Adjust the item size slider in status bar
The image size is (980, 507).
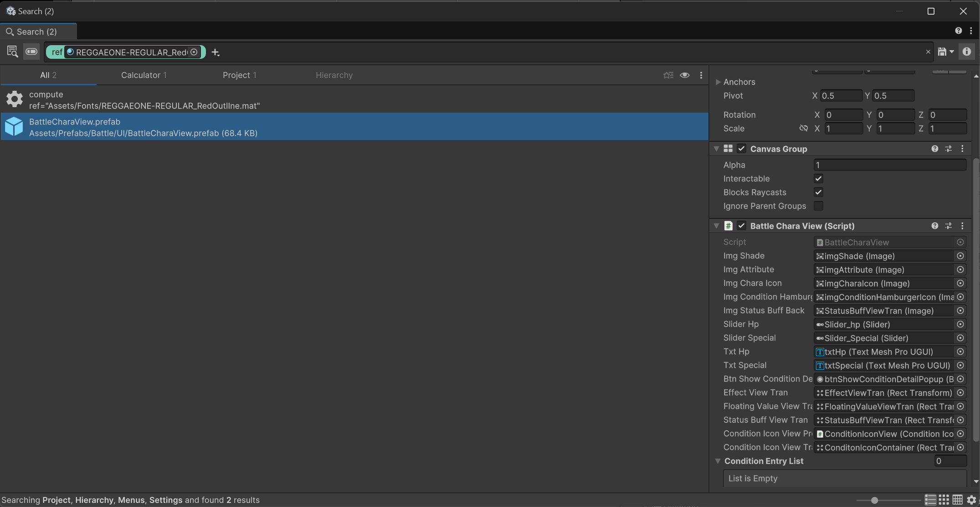[x=874, y=500]
